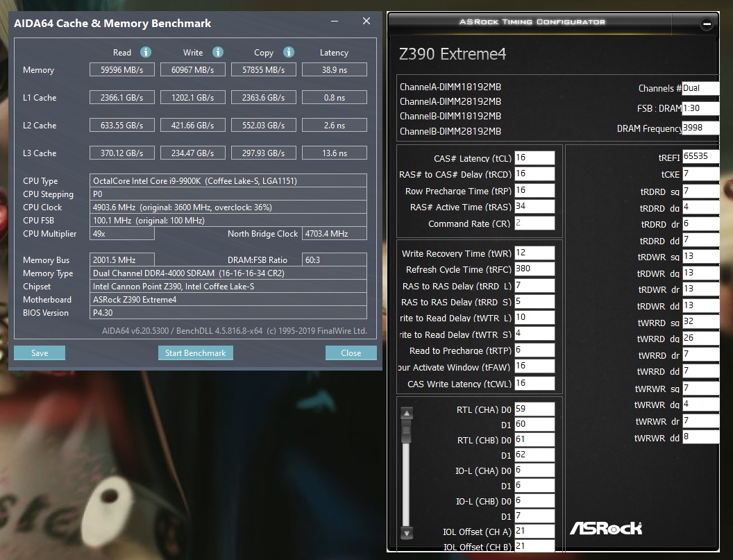
Task: Click L2 Cache Write value 421.66 GB/s
Action: pyautogui.click(x=192, y=126)
